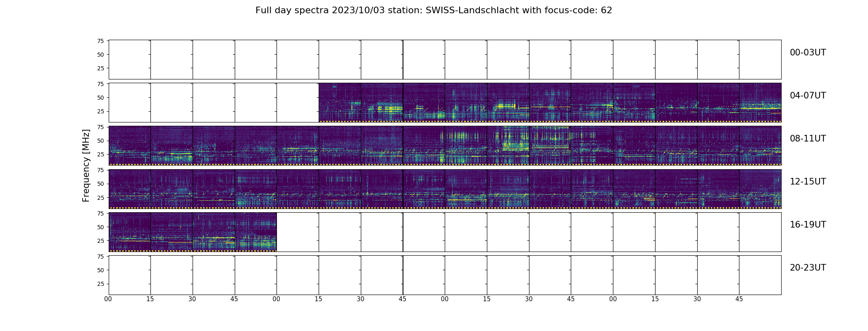Open the 10:15 UT burst spectrogram panel
The width and height of the screenshot is (868, 331).
tap(508, 146)
